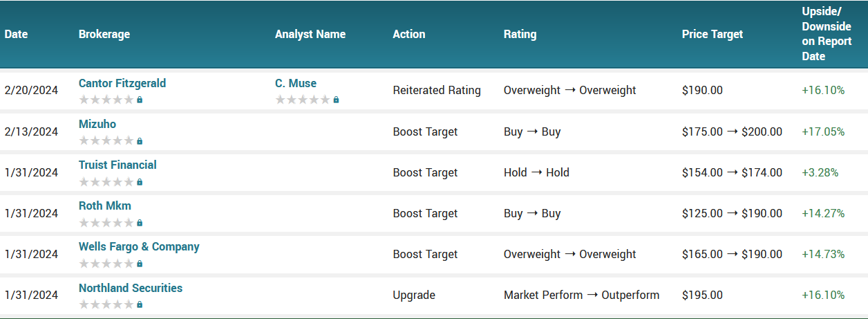Click star rating under Wells Fargo & Company

(x=106, y=263)
